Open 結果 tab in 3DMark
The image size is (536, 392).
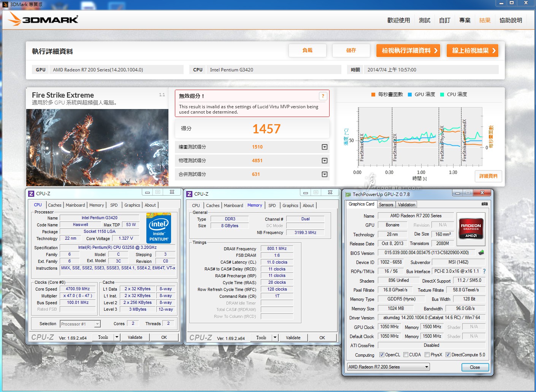(485, 21)
